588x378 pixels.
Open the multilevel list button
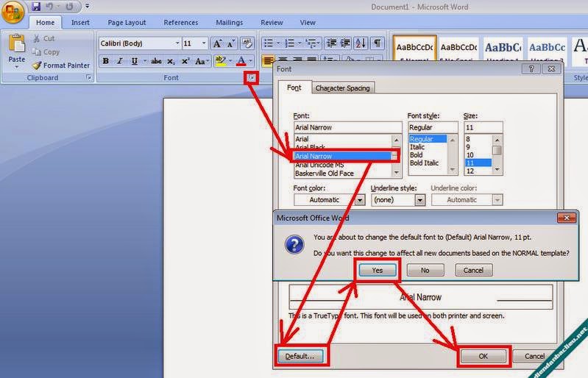[x=311, y=43]
